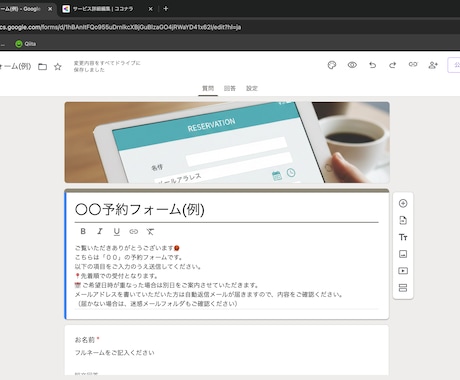
Task: Import questions from side toolbar
Action: [x=403, y=220]
